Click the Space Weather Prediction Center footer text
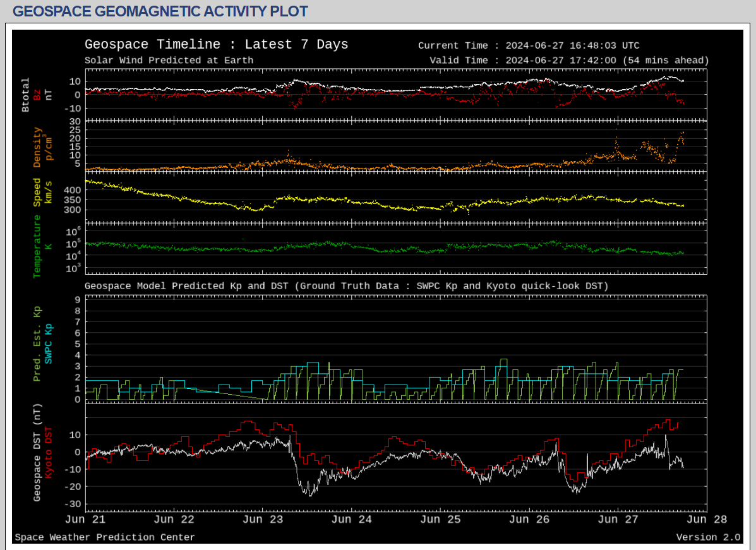 pos(105,537)
